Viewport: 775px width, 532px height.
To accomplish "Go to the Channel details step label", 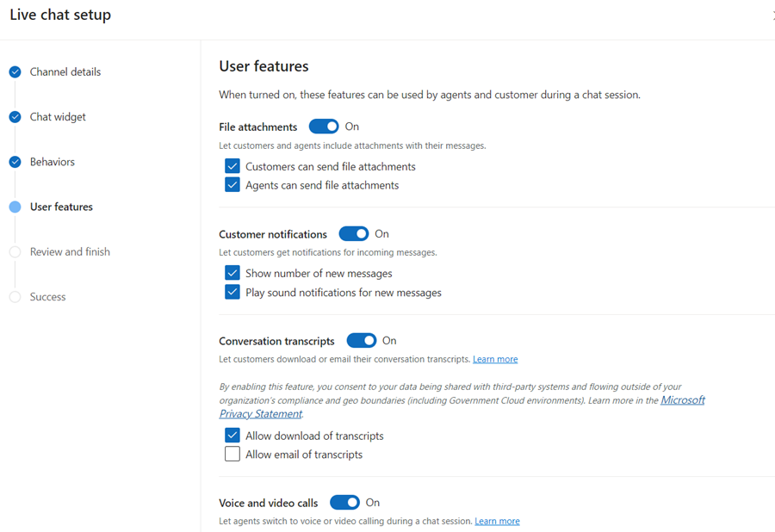I will [65, 72].
